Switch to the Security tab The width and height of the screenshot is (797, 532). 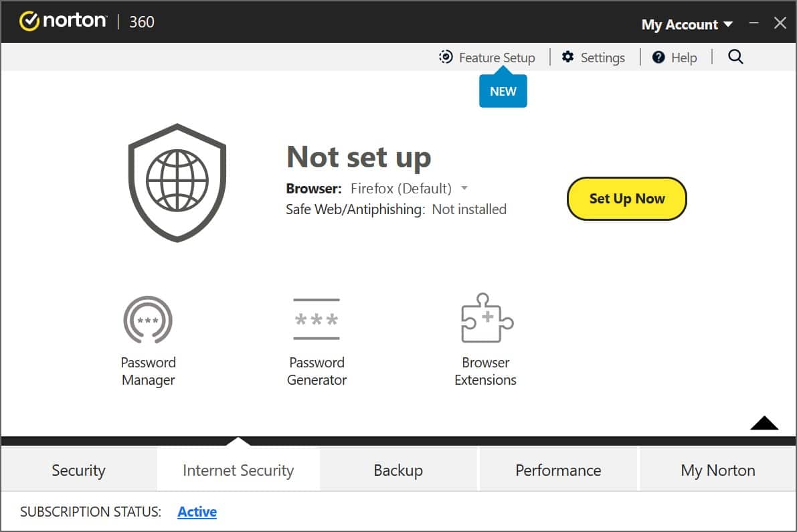[79, 470]
